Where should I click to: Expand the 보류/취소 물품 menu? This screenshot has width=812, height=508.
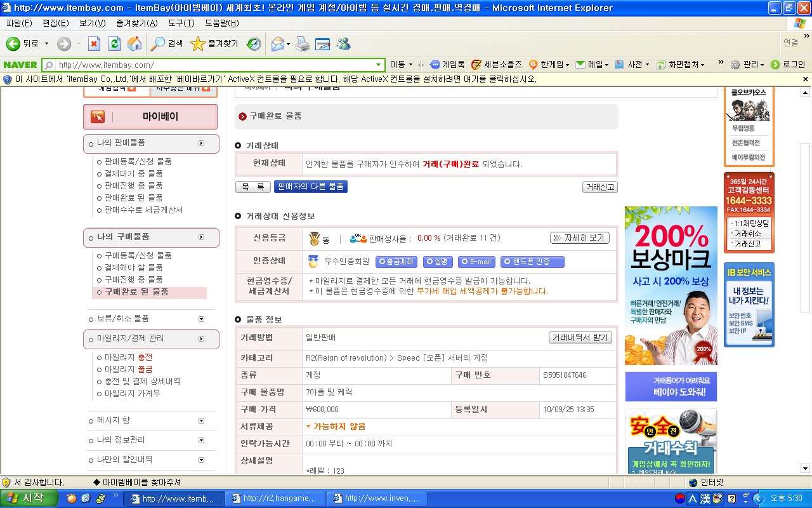(x=201, y=319)
